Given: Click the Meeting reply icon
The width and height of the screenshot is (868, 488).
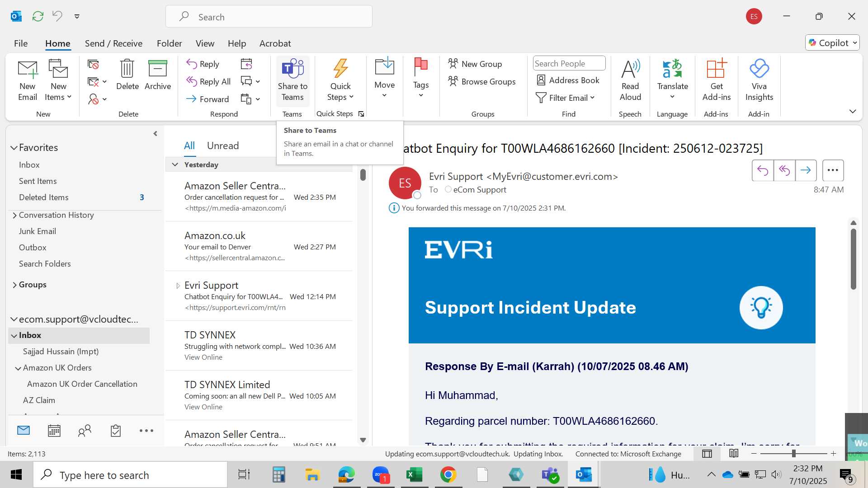Looking at the screenshot, I should (246, 64).
